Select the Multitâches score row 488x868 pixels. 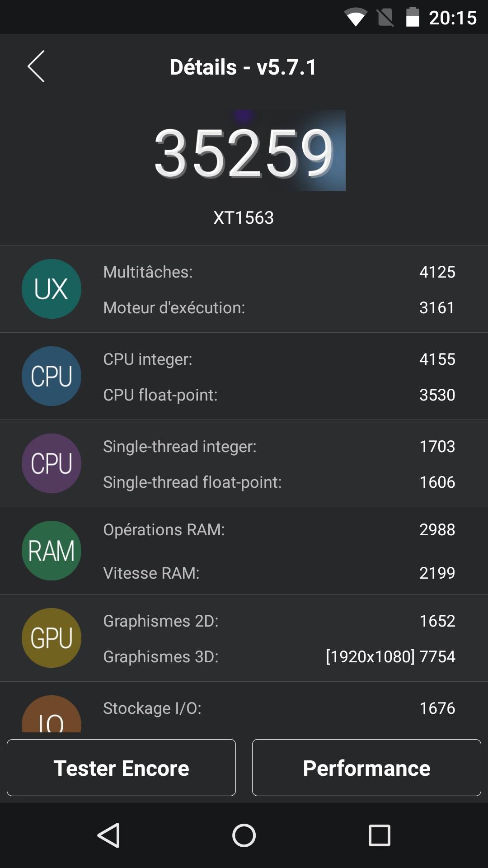pos(279,272)
